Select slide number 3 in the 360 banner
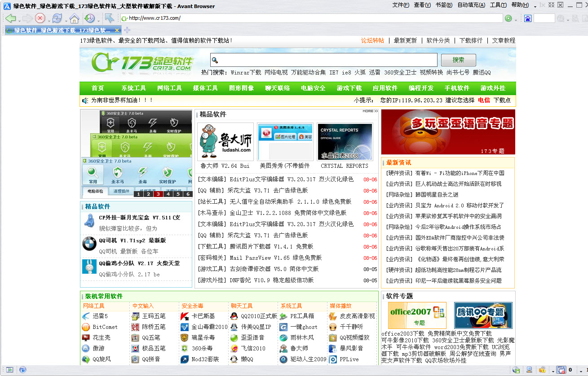The image size is (588, 376). (158, 194)
